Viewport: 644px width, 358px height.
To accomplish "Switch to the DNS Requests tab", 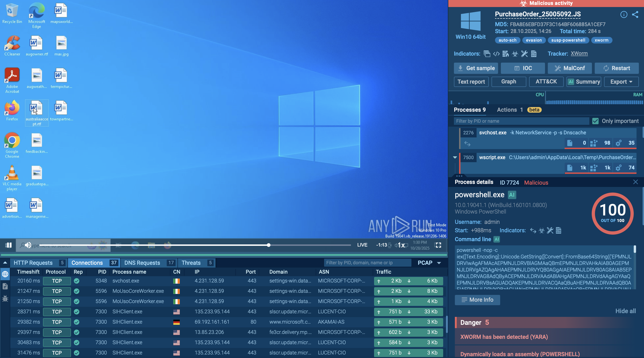I will point(142,263).
